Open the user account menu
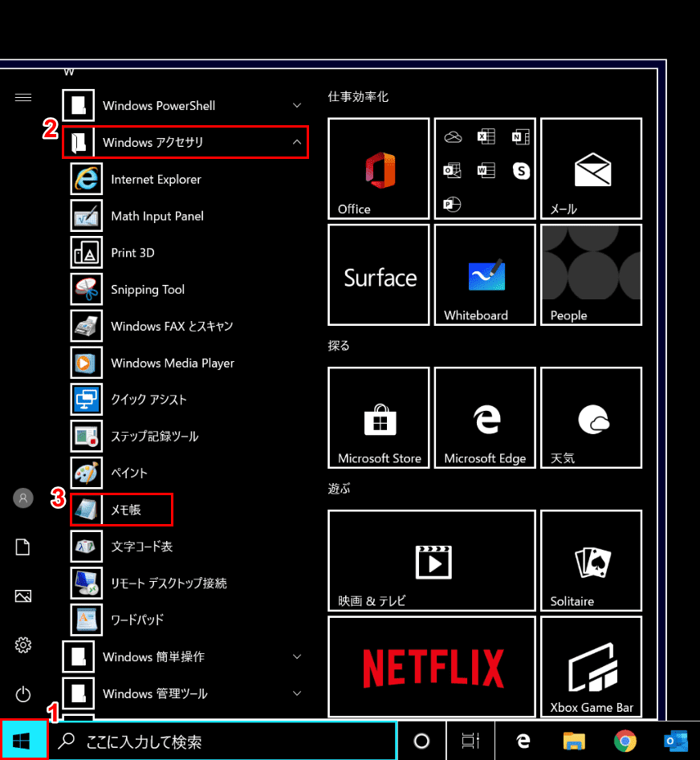This screenshot has width=700, height=760. pos(22,498)
